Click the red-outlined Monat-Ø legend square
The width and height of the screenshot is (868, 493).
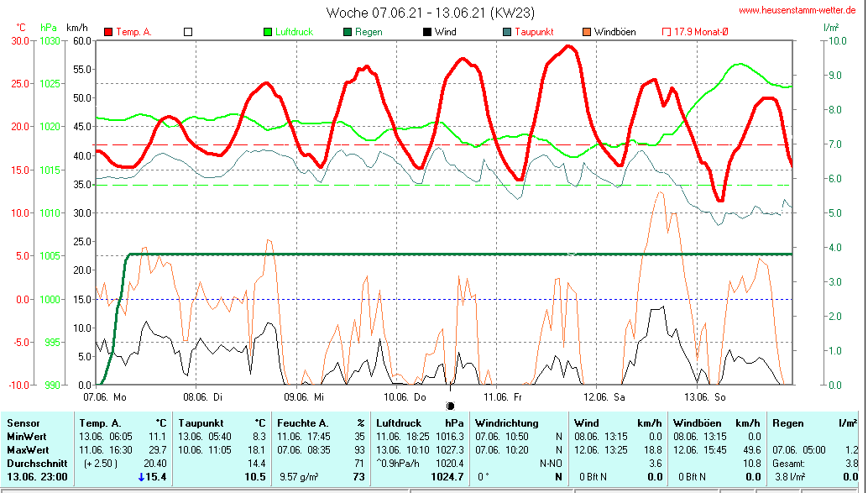pyautogui.click(x=667, y=32)
